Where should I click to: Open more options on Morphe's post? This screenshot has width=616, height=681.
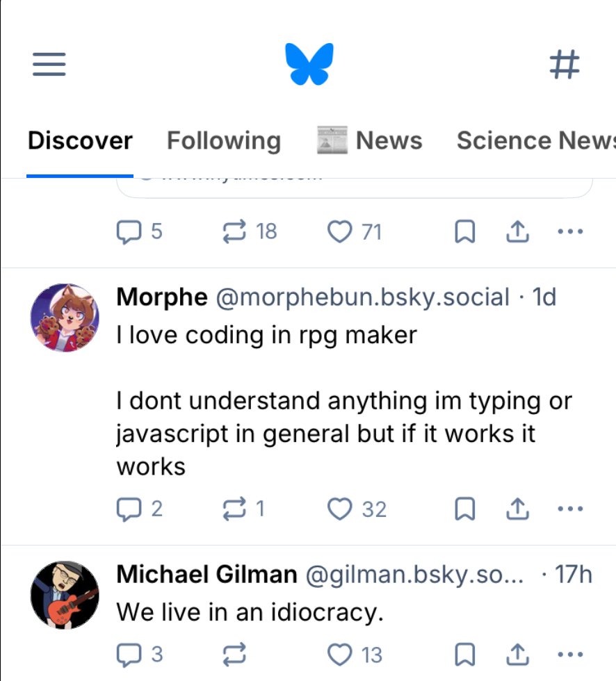570,509
